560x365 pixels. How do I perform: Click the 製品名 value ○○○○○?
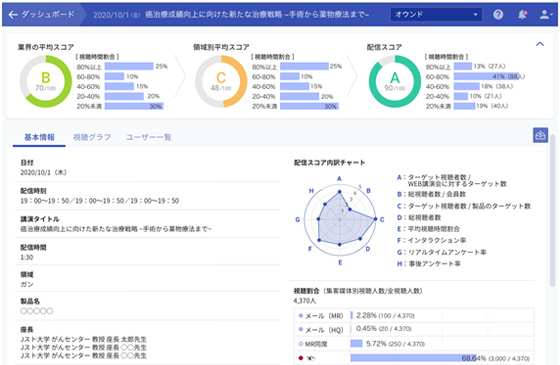[36, 311]
